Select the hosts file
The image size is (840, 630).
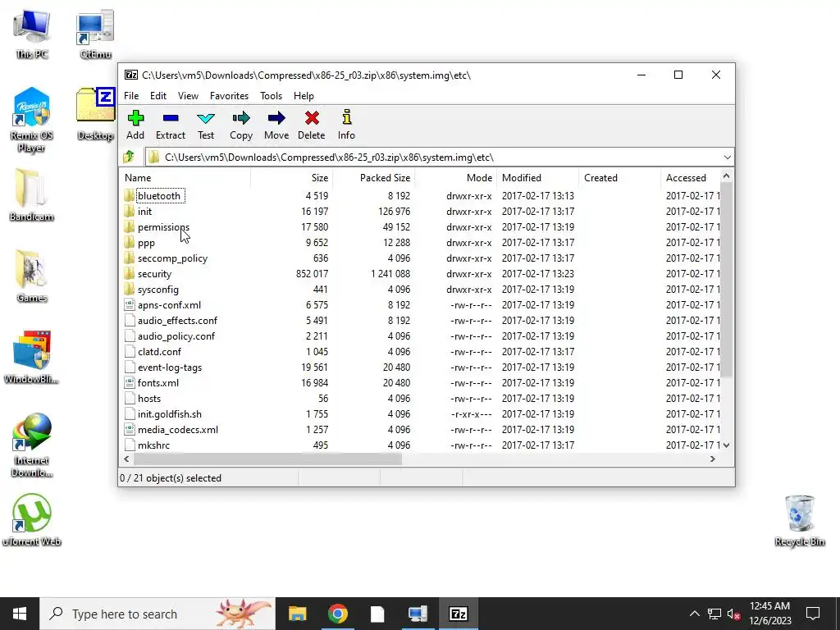(x=149, y=398)
